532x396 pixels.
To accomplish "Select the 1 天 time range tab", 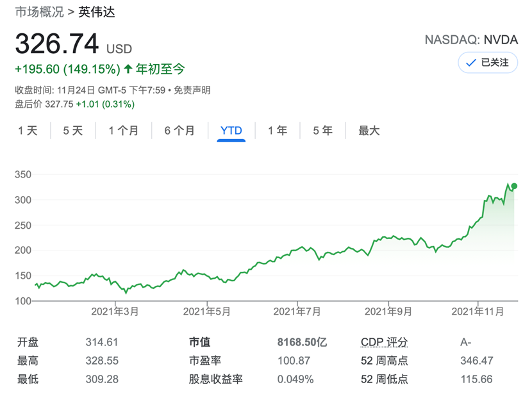I will pos(28,131).
